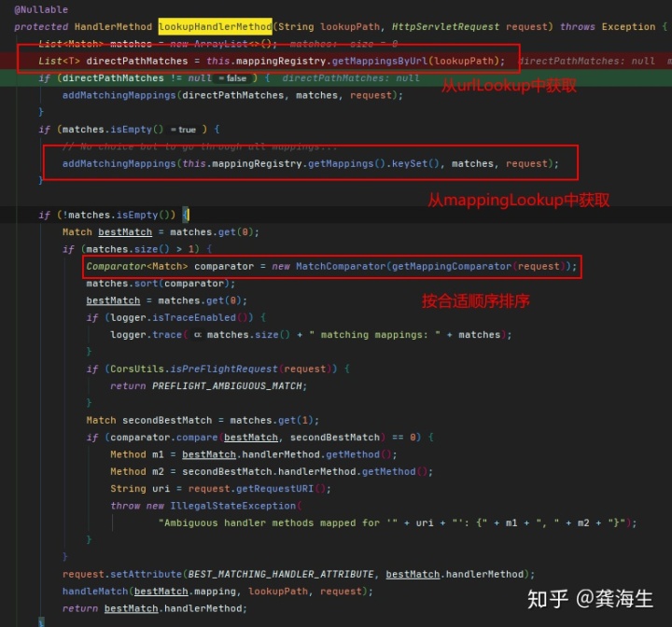Click the List<T> type declaration

coord(59,61)
